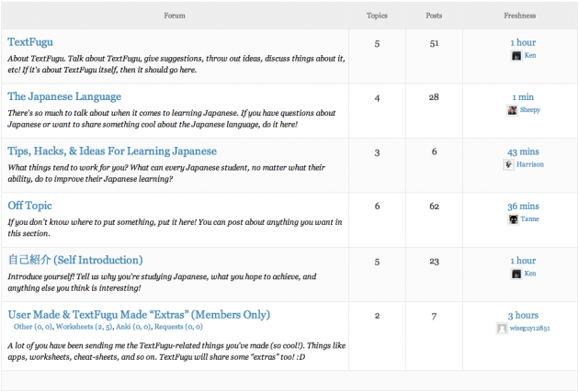Image resolution: width=579 pixels, height=392 pixels.
Task: Select the 28 posts count
Action: coord(434,97)
